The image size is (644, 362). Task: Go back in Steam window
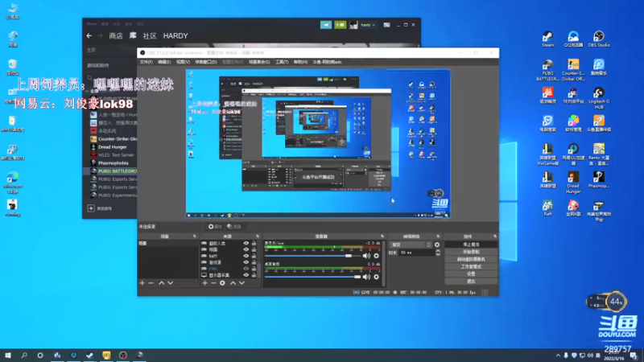coord(89,36)
